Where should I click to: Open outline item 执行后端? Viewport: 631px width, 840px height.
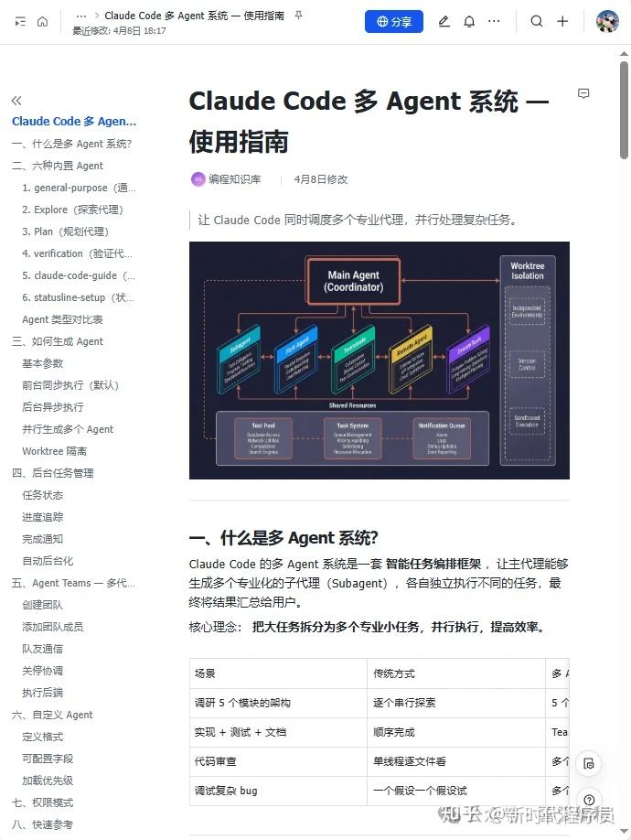43,693
